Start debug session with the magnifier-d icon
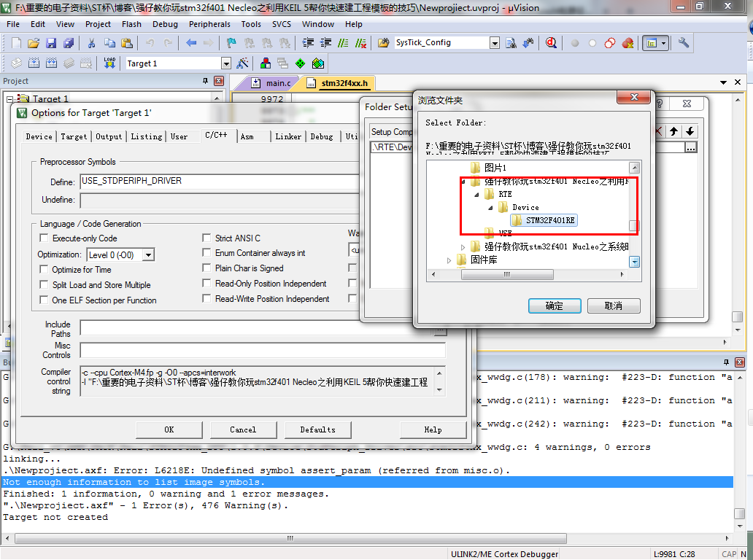The image size is (753, 560). 551,43
